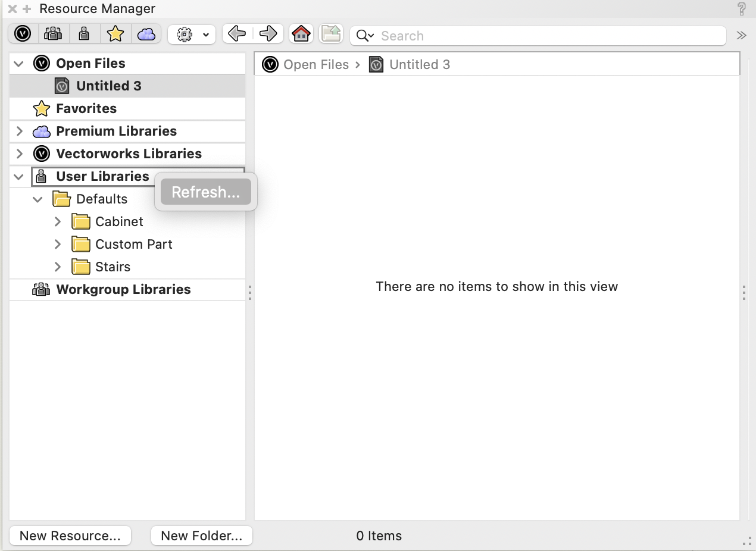Select the Open Files tree row
756x551 pixels.
pos(127,63)
